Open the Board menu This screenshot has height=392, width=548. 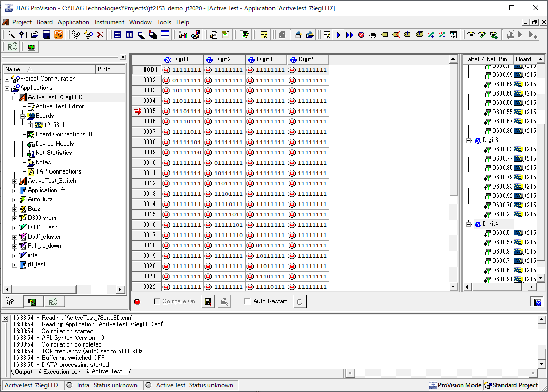pos(44,22)
